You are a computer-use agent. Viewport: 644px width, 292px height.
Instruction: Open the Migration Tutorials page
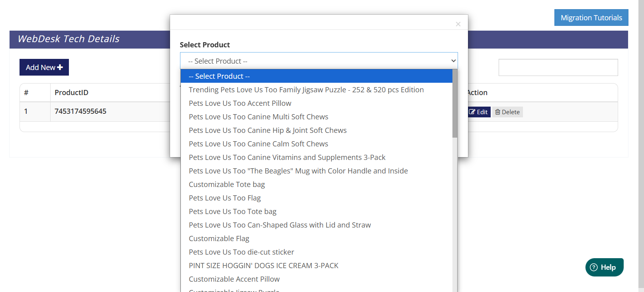591,18
